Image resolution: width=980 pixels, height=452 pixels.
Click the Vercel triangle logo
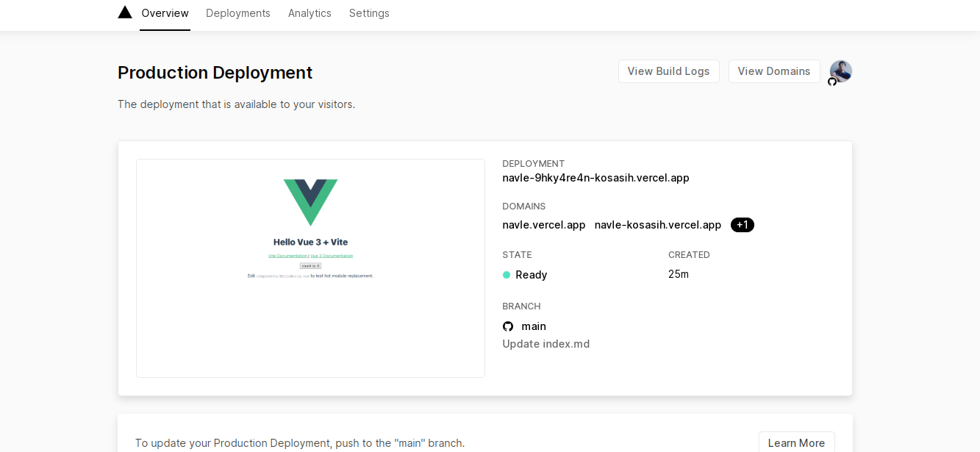(125, 12)
